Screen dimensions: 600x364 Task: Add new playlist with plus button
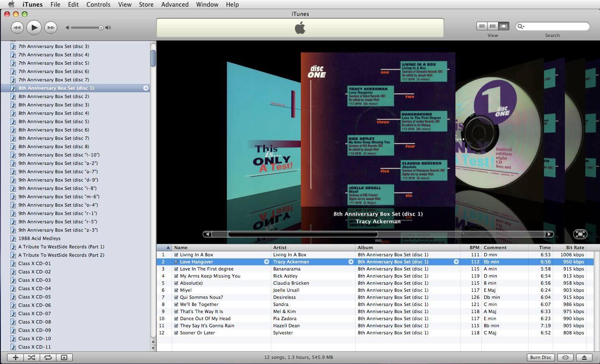pyautogui.click(x=15, y=357)
